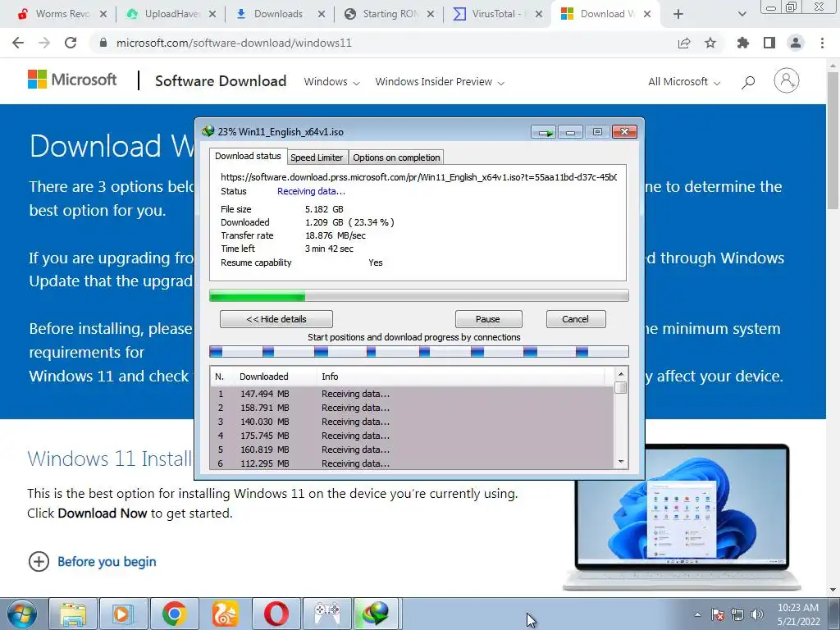
Task: Select connection row with 147.494 MB
Action: click(413, 394)
